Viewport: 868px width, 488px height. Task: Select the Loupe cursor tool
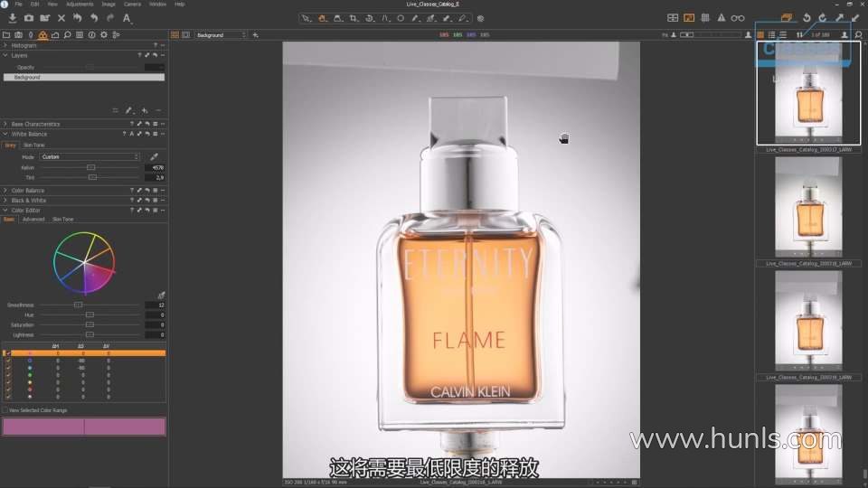coord(337,18)
